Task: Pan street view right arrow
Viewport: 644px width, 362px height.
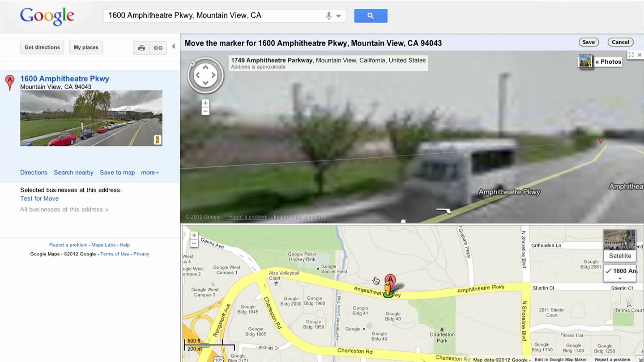Action: click(x=213, y=75)
